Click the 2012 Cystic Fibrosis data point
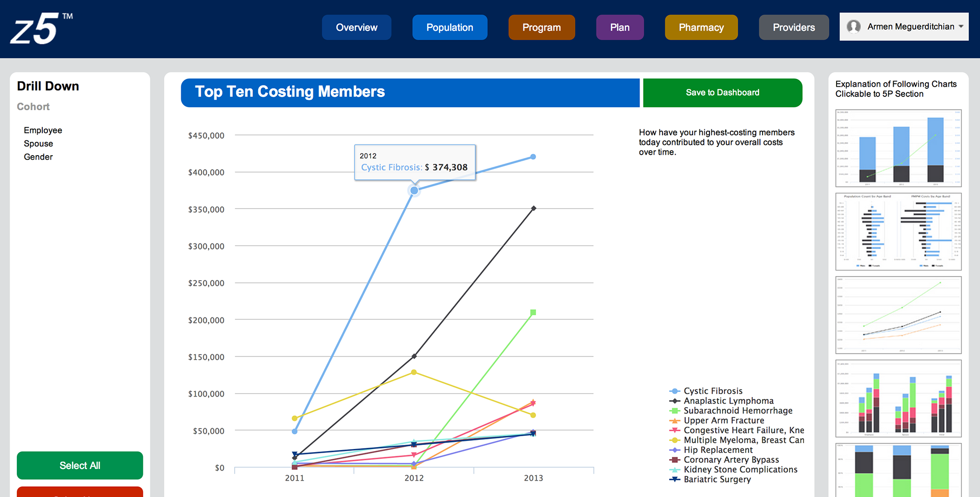Viewport: 980px width, 497px height. click(414, 190)
